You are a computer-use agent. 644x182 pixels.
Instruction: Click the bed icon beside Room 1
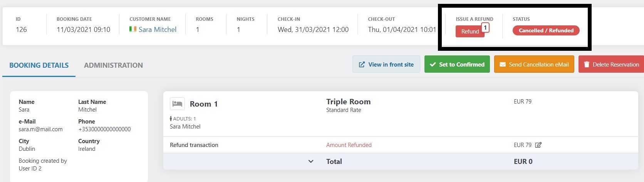click(177, 104)
